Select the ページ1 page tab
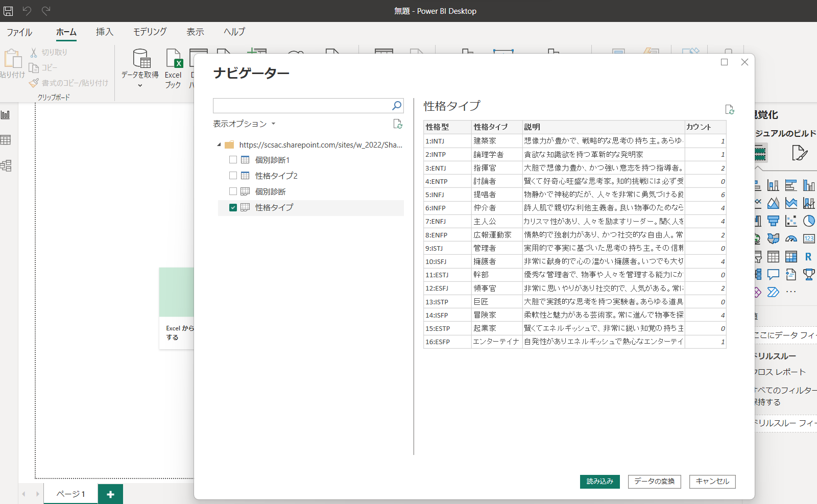The height and width of the screenshot is (504, 817). pos(70,494)
